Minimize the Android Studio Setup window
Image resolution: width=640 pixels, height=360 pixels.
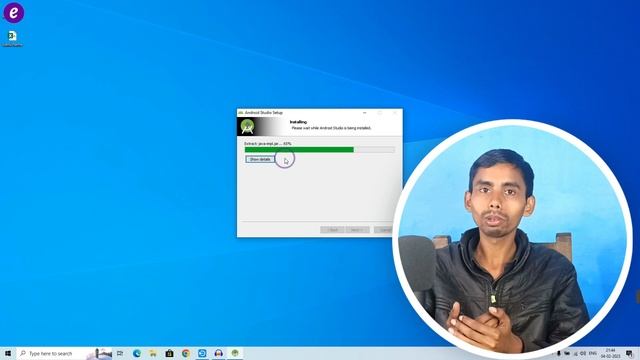(364, 113)
